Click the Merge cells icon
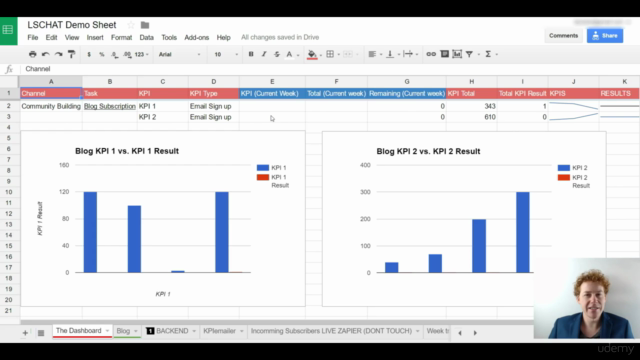Screen dimensions: 640x360 coord(347,54)
